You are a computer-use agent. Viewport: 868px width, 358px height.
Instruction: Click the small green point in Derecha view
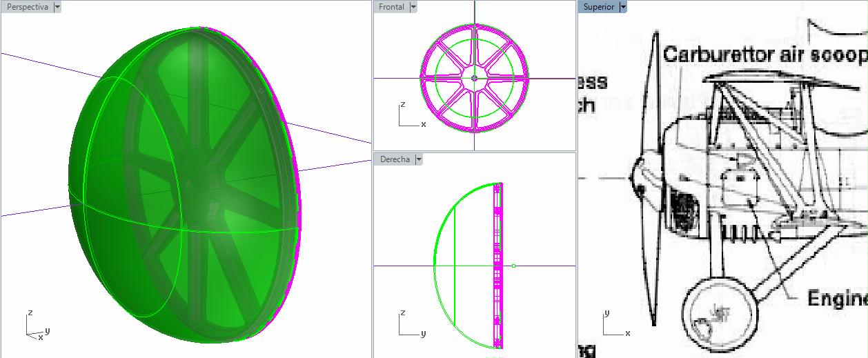513,266
